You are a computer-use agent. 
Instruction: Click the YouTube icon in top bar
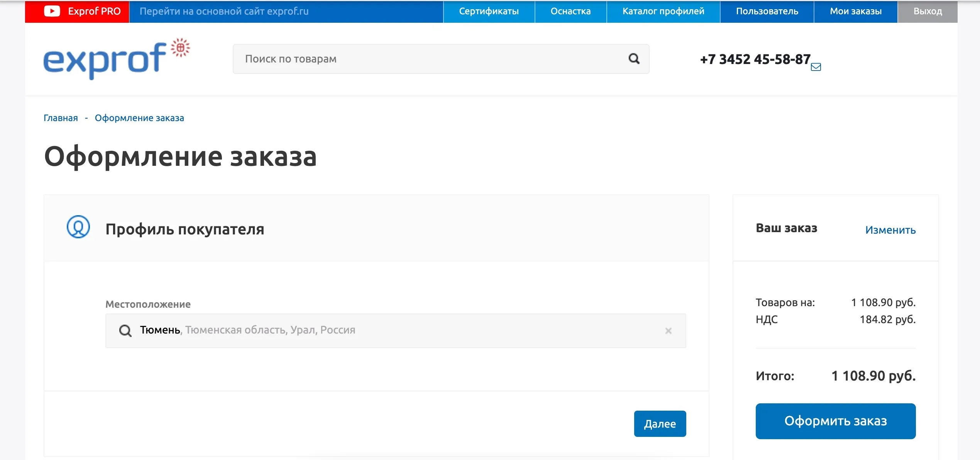[52, 11]
